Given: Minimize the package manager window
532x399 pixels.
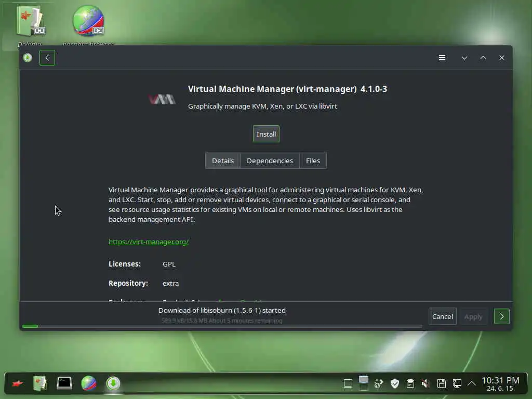Looking at the screenshot, I should pos(464,58).
